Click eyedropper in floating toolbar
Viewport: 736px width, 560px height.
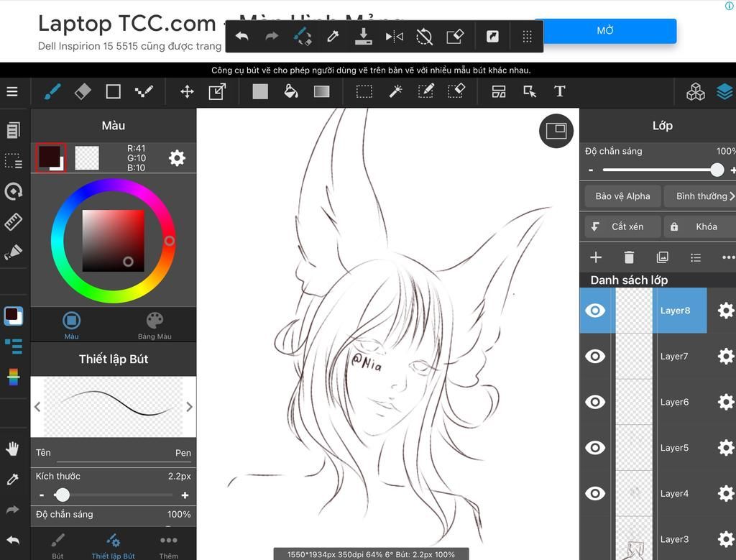[x=333, y=36]
